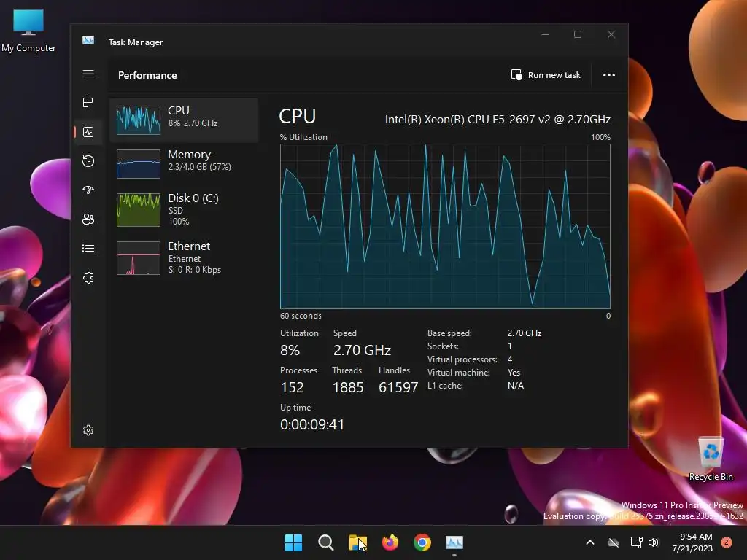This screenshot has width=747, height=560.
Task: Click the Disk 0 mini graph thumbnail
Action: pyautogui.click(x=139, y=209)
